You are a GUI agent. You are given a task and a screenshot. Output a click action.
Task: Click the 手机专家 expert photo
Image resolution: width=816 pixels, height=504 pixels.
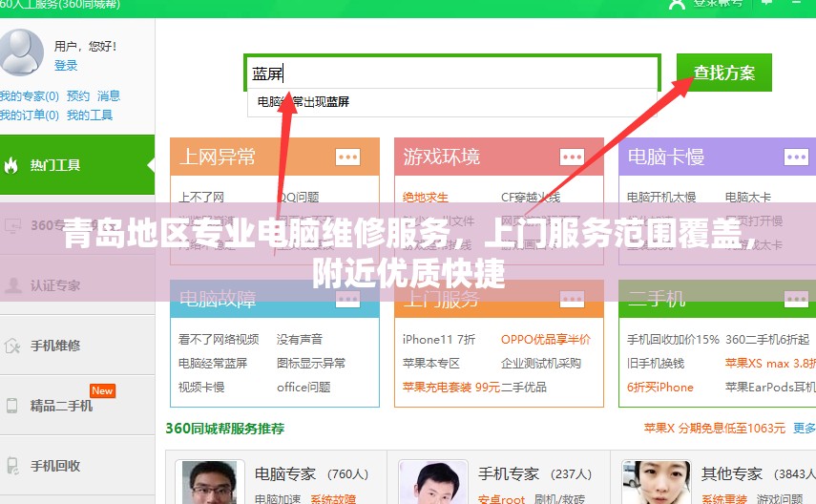coord(433,482)
